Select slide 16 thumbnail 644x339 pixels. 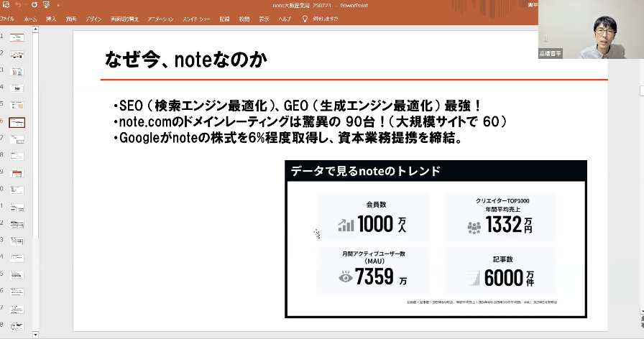[17, 292]
